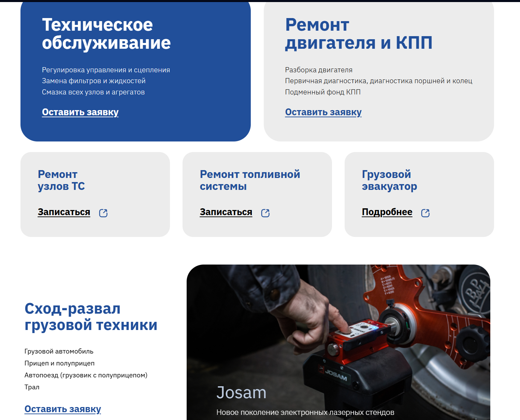Click Записаться in Ремонт узлов ТС card

[x=64, y=212]
